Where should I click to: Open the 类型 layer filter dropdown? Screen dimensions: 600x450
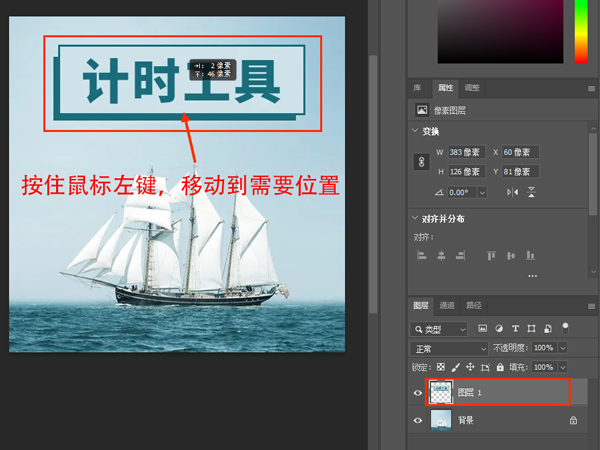440,328
